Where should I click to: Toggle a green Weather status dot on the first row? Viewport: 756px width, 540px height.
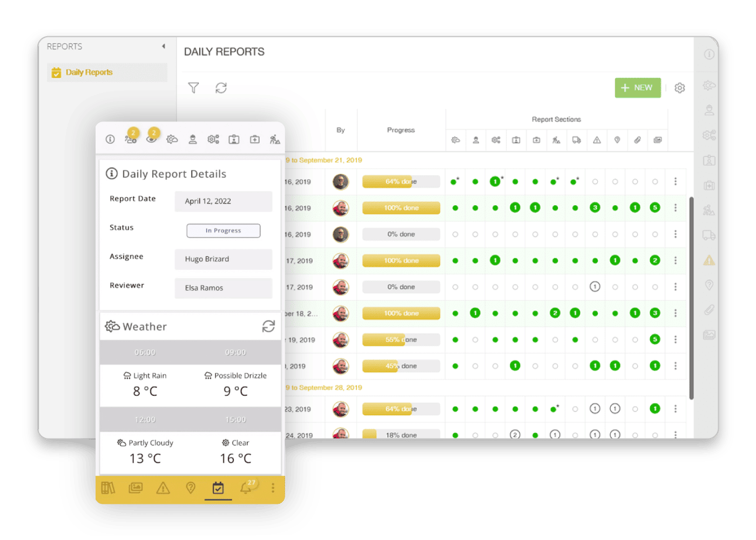click(x=455, y=181)
